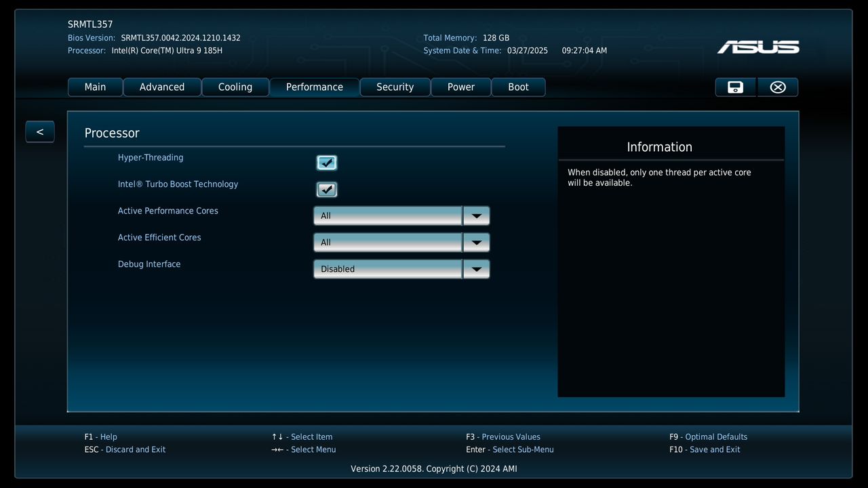Click the Active Performance Cores All field
Image resolution: width=868 pixels, height=488 pixels.
388,216
